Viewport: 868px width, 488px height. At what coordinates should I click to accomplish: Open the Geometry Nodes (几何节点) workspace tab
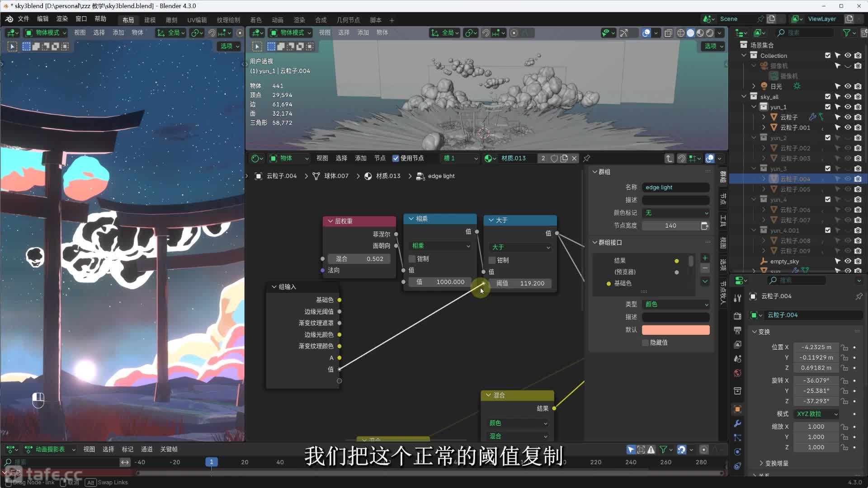(348, 20)
